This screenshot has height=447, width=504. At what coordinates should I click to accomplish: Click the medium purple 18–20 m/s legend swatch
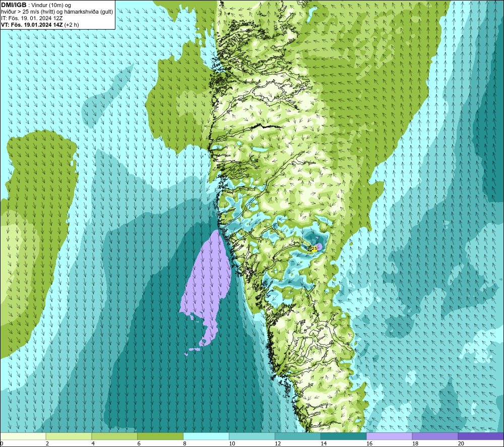(435, 436)
